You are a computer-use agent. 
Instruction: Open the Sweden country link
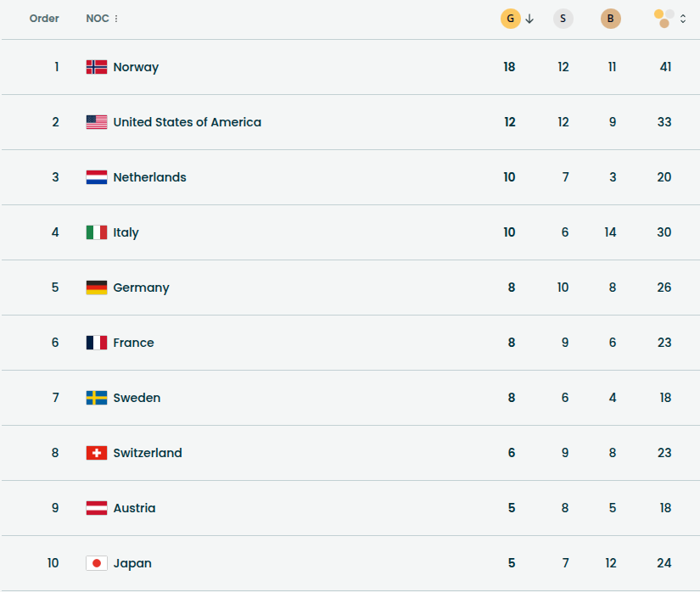point(137,398)
